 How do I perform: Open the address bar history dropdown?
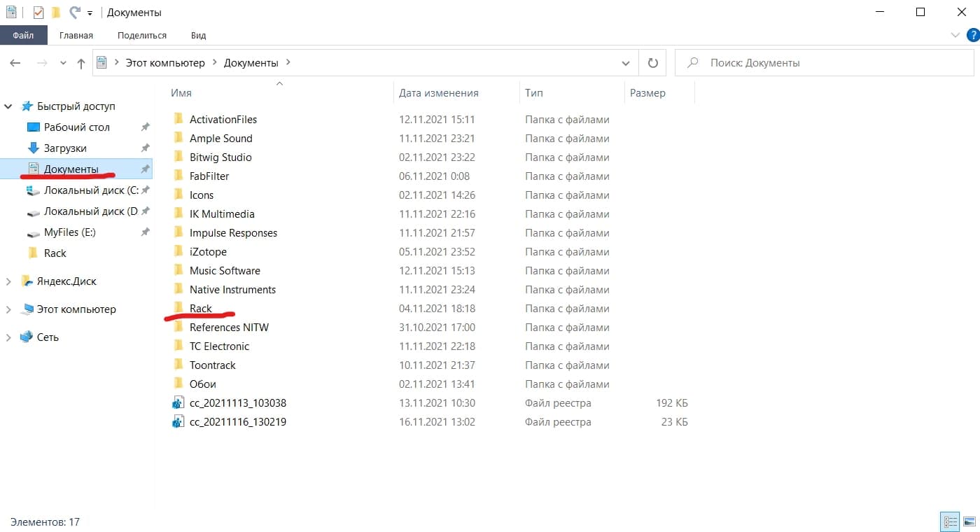625,63
